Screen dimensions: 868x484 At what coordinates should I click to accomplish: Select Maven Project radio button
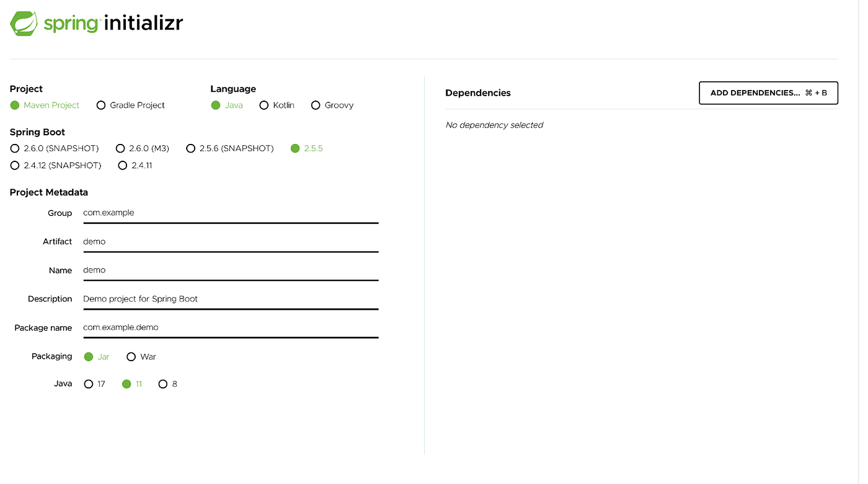[45, 105]
